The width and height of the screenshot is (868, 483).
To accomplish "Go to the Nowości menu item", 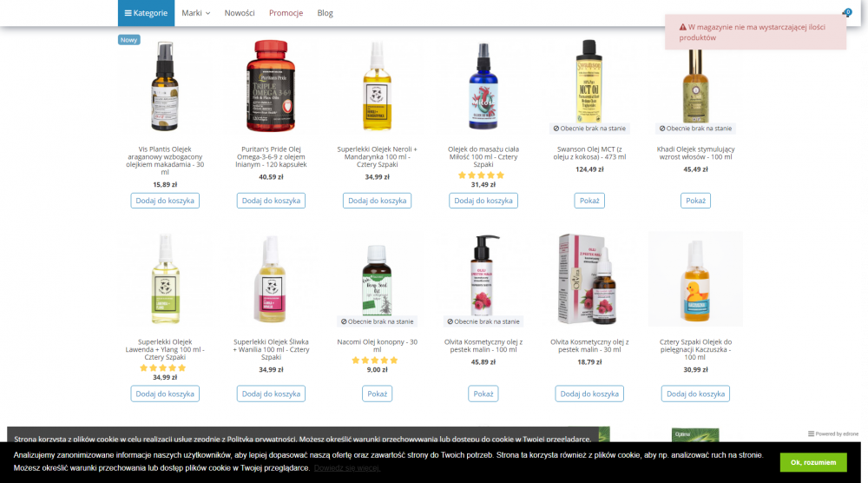I will (x=240, y=13).
